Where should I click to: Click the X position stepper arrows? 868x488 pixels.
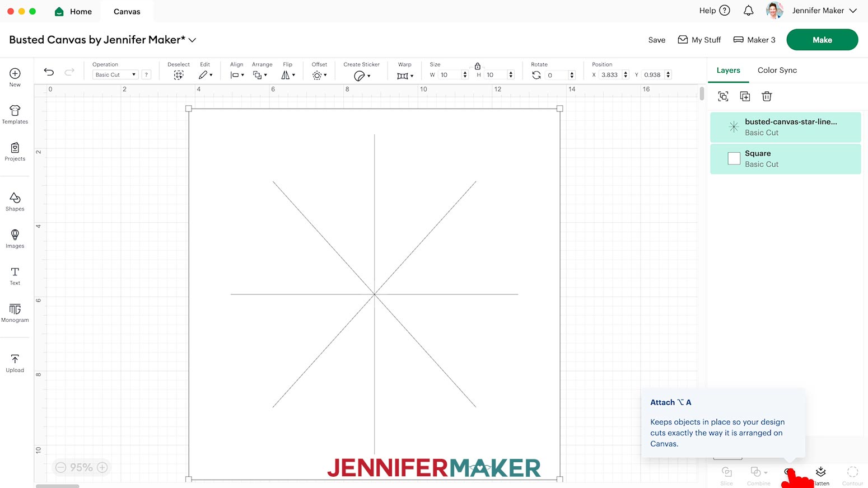click(x=626, y=75)
